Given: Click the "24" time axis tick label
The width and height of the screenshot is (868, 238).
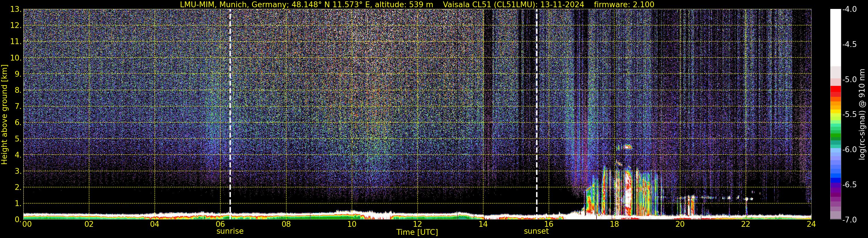Looking at the screenshot, I should [x=811, y=224].
